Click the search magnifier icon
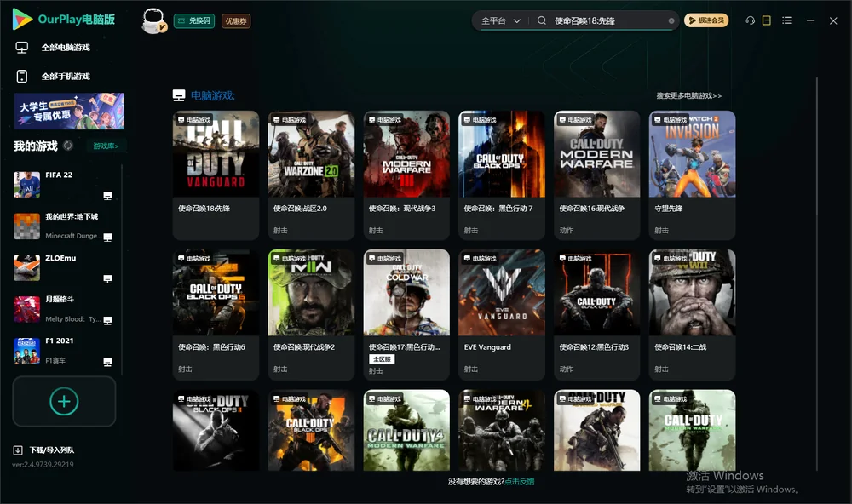This screenshot has width=852, height=504. coord(542,20)
